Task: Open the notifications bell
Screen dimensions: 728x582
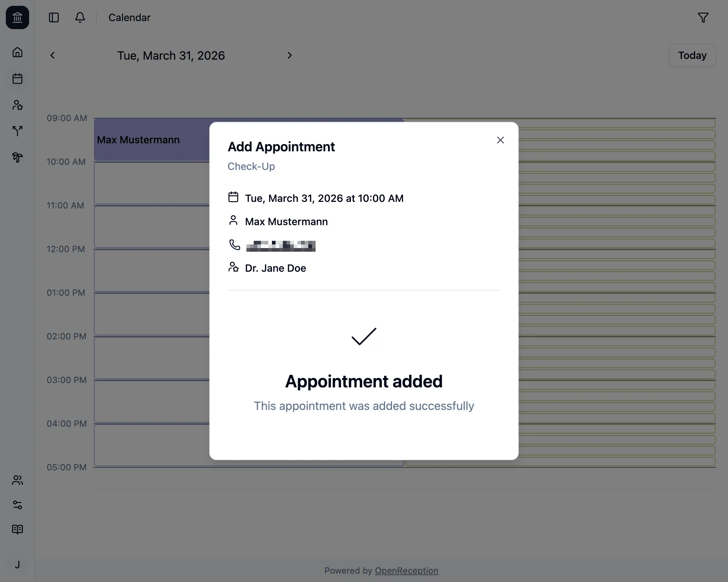Action: (80, 17)
